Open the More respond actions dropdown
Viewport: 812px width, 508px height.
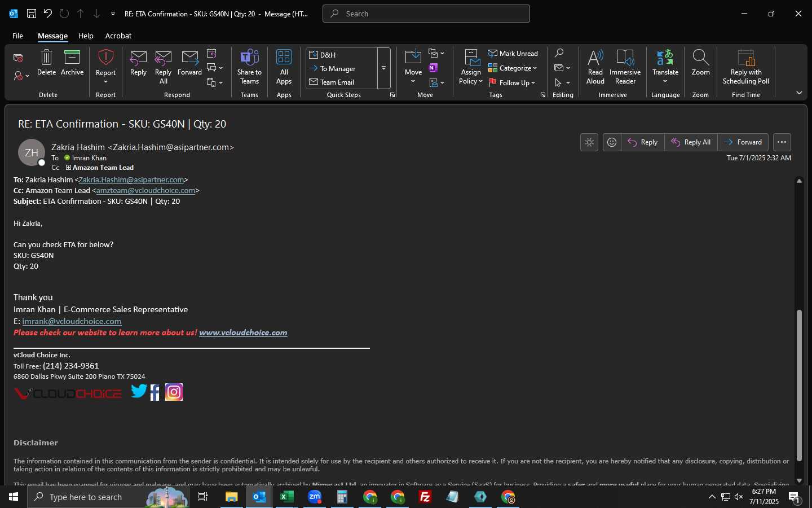[x=215, y=82]
